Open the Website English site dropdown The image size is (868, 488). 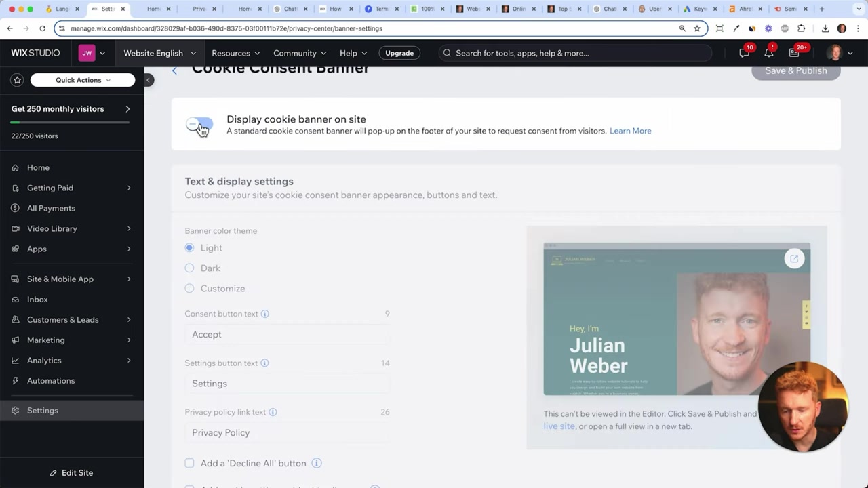coord(159,53)
